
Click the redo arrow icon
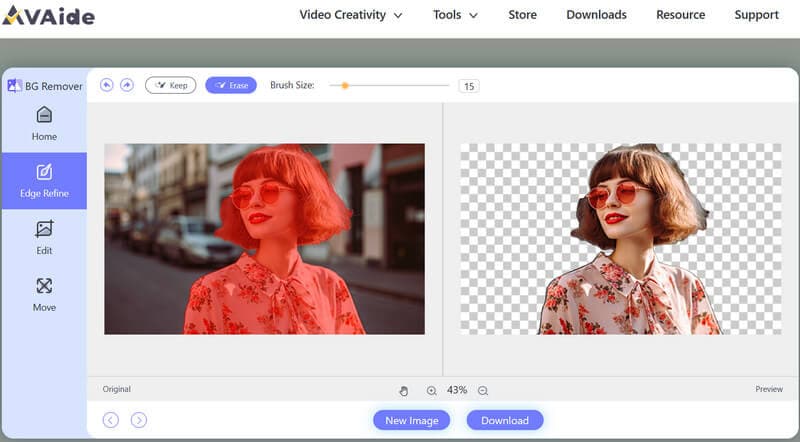coord(127,85)
